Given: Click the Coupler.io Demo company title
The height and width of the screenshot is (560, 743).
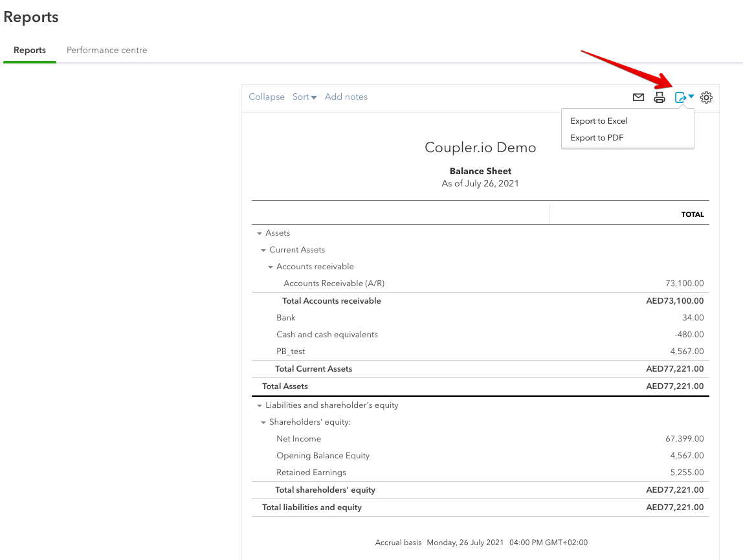Looking at the screenshot, I should [480, 148].
